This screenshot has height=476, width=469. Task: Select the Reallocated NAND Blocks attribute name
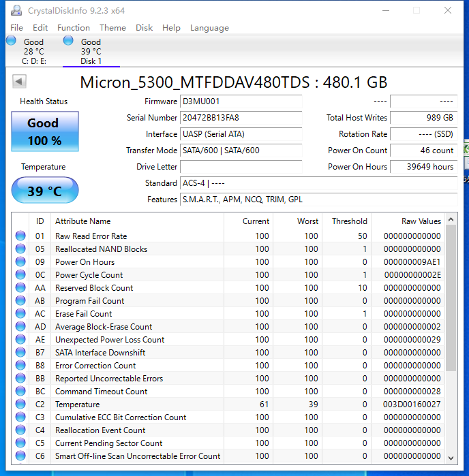[101, 249]
